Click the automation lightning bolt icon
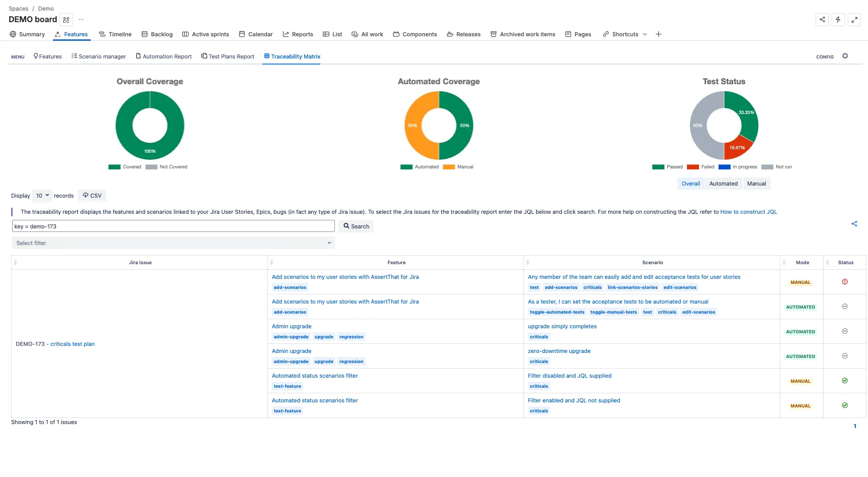Image resolution: width=868 pixels, height=477 pixels. pyautogui.click(x=838, y=20)
